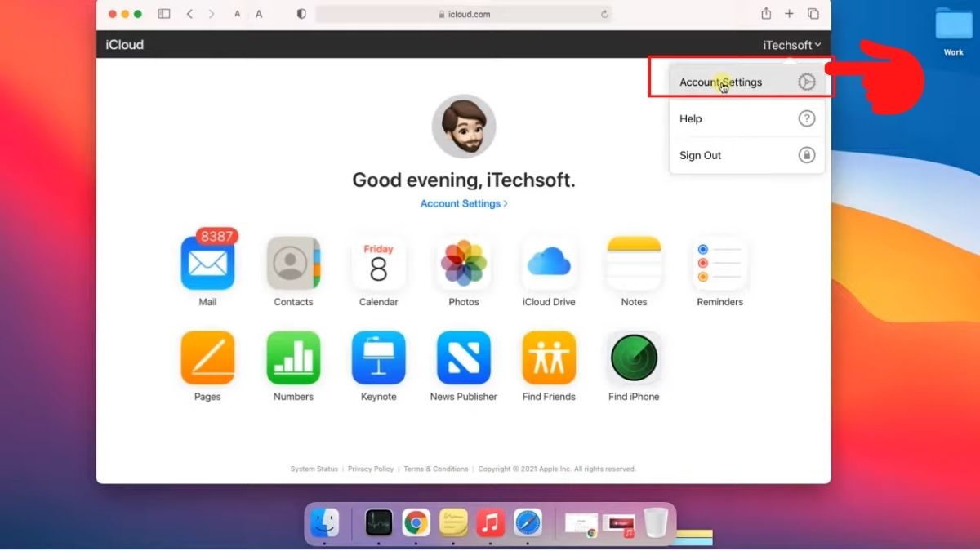Open Stickies from the Dock
Image resolution: width=980 pixels, height=551 pixels.
coord(453,522)
